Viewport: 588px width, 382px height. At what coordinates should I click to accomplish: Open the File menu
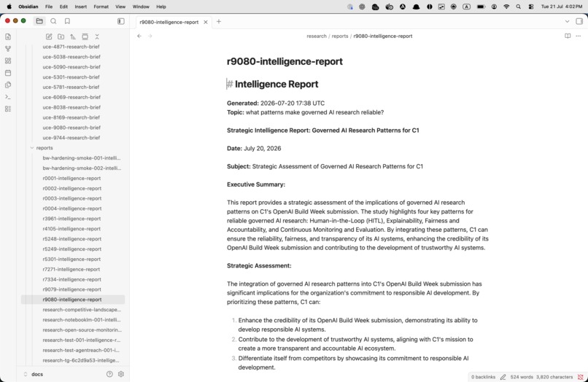click(x=49, y=7)
